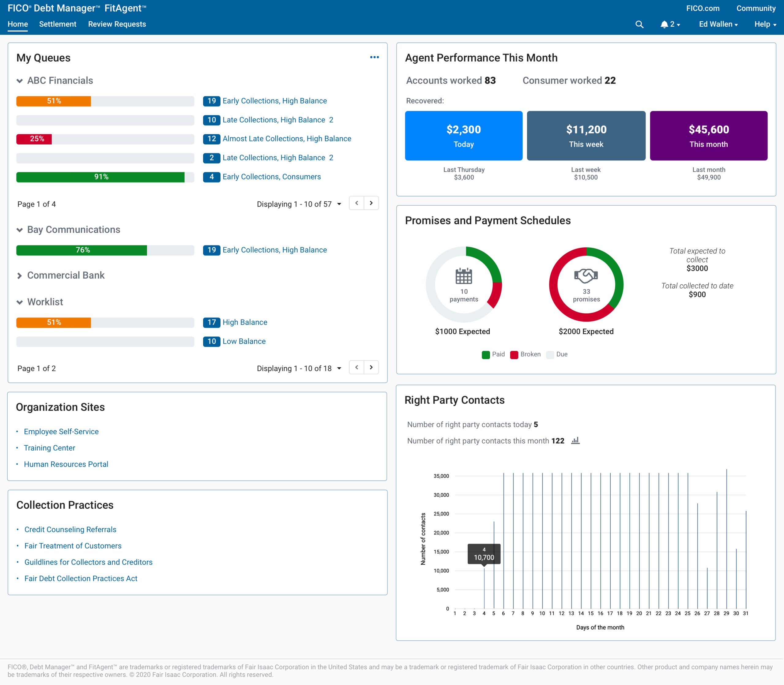Image resolution: width=784 pixels, height=685 pixels.
Task: Open the Employee Self-Service link
Action: (x=61, y=432)
